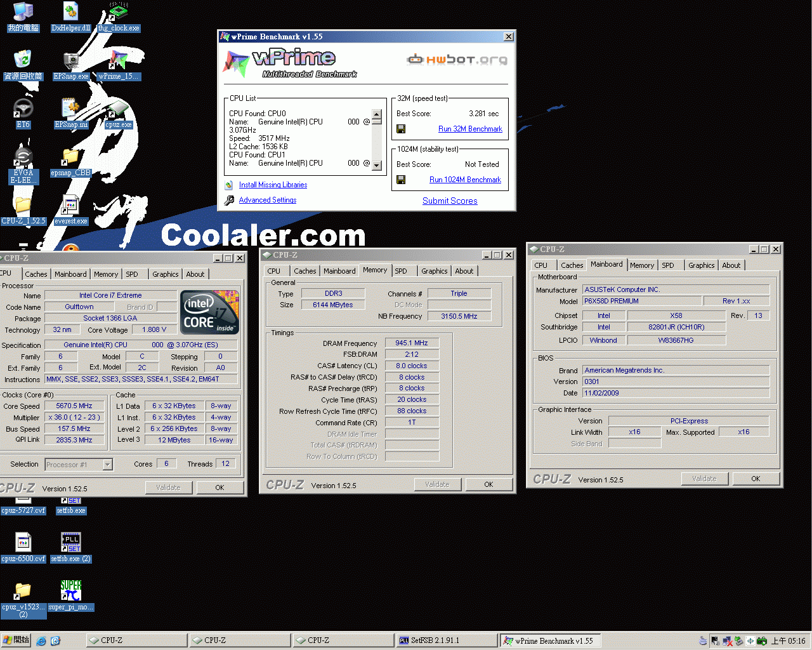Click the Multiplier x 36.0 value
This screenshot has width=812, height=650.
click(x=74, y=417)
